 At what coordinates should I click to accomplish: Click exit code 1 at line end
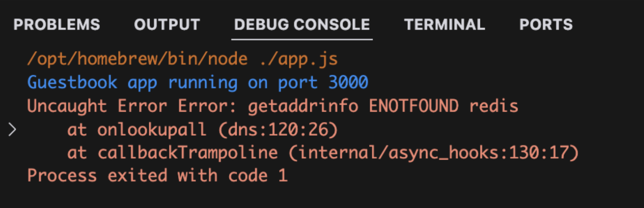(x=283, y=176)
